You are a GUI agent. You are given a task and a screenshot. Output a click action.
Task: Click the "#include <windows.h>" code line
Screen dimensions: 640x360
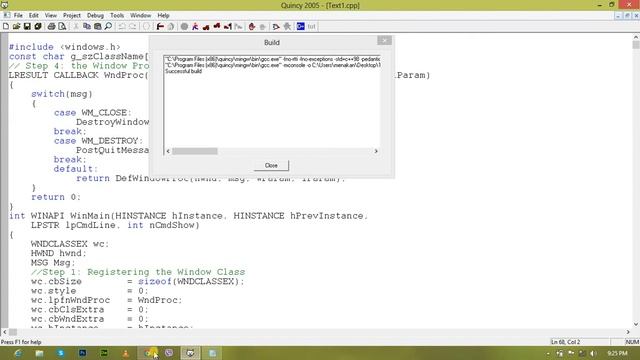(64, 47)
